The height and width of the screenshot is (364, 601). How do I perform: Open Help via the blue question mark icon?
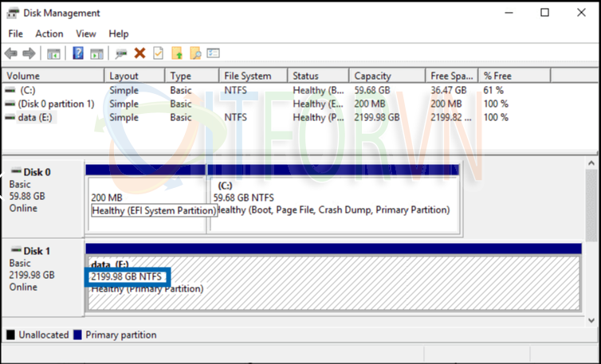point(78,53)
